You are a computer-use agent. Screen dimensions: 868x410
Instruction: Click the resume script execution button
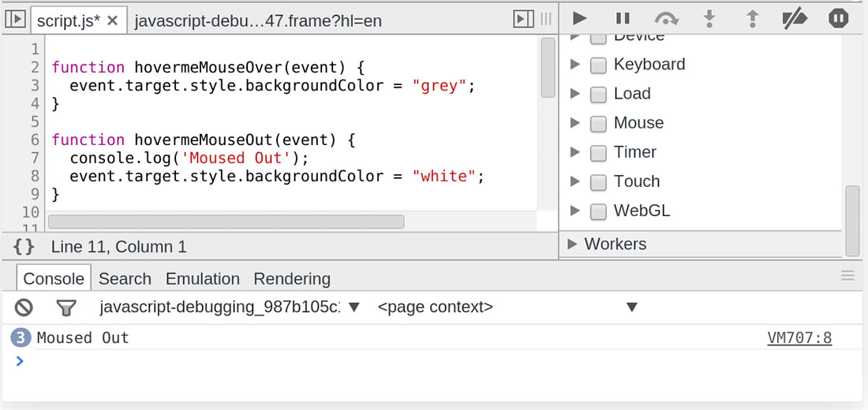pos(580,18)
